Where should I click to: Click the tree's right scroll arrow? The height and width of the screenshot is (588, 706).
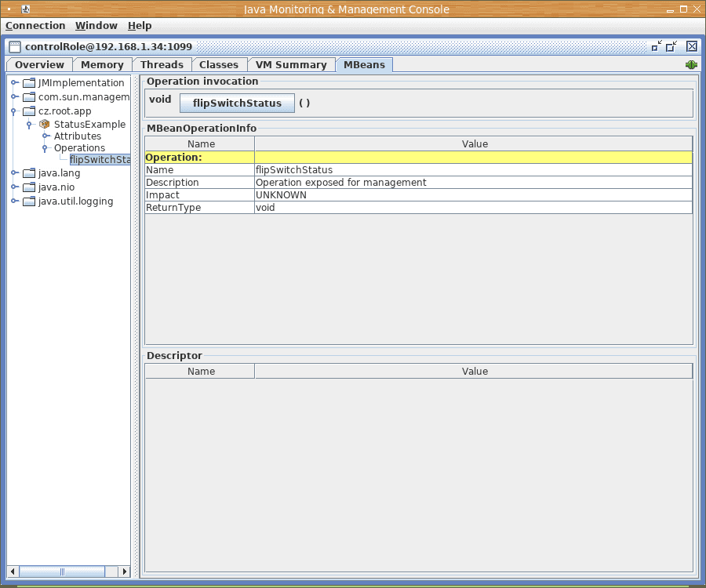tap(123, 572)
